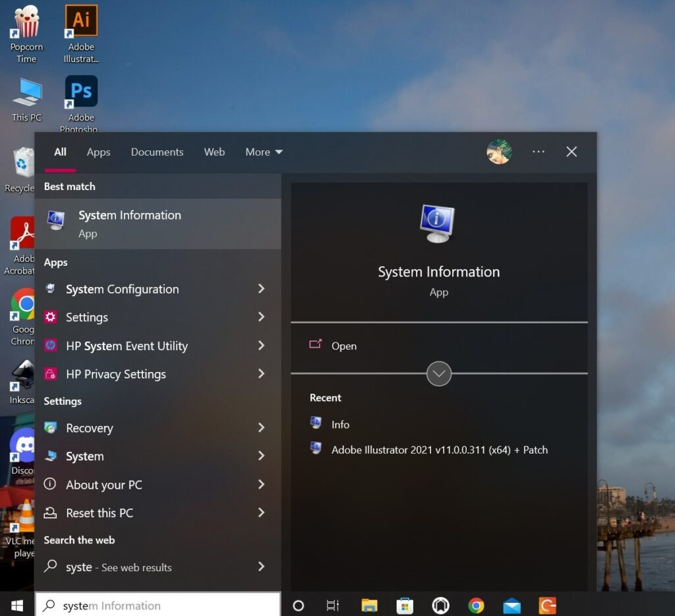
Task: Switch to the Documents search tab
Action: [157, 152]
